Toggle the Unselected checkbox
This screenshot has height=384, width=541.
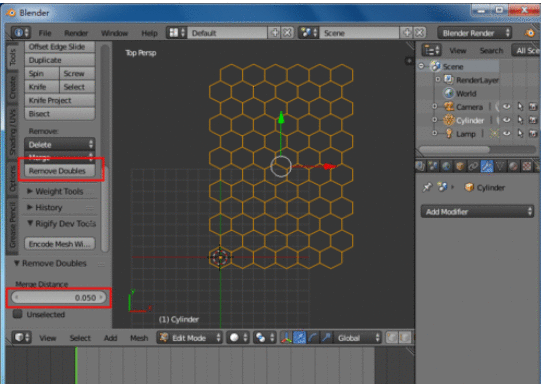pos(17,314)
